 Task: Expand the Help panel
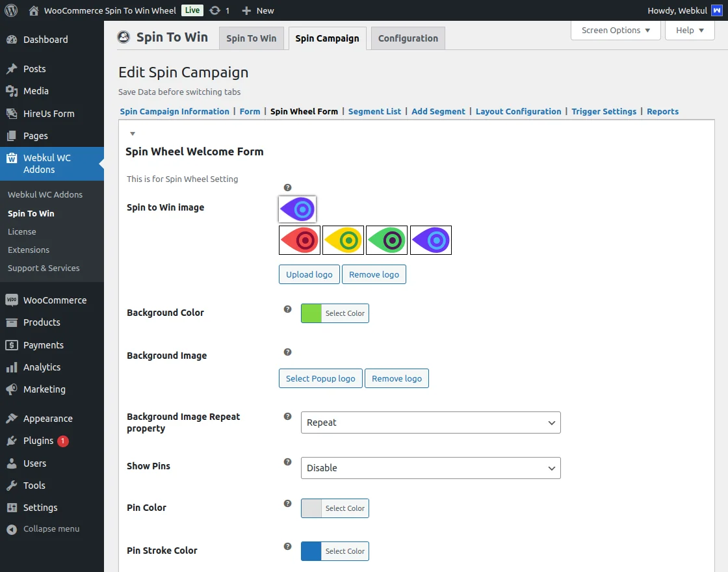tap(690, 31)
